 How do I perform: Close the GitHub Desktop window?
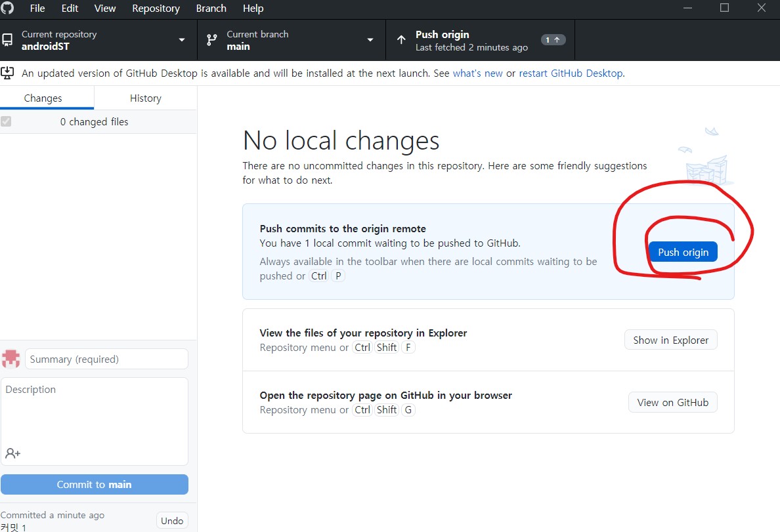pyautogui.click(x=761, y=8)
